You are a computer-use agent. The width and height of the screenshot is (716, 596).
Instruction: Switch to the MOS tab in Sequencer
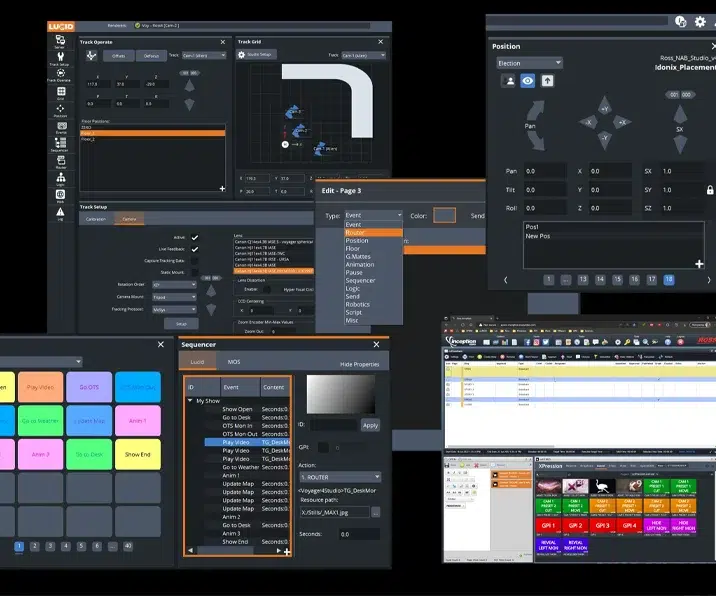234,362
